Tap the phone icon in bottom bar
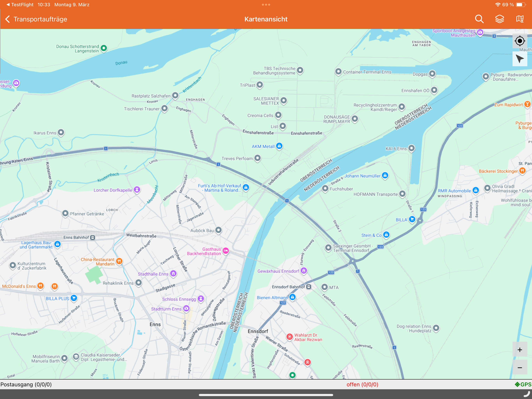The height and width of the screenshot is (399, 532). coord(527,394)
